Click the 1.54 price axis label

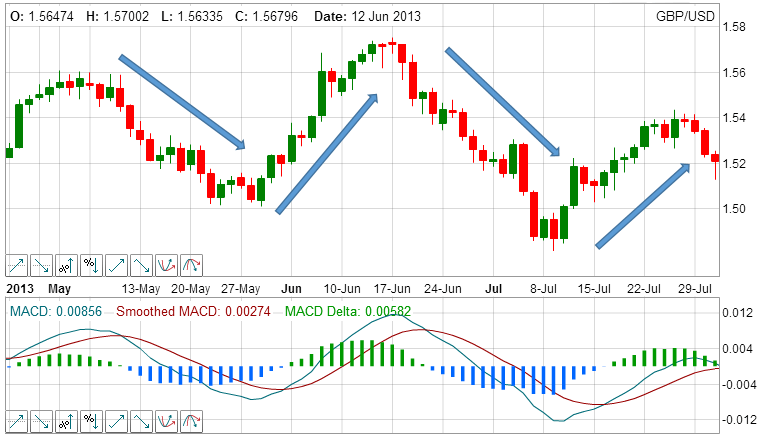(734, 118)
